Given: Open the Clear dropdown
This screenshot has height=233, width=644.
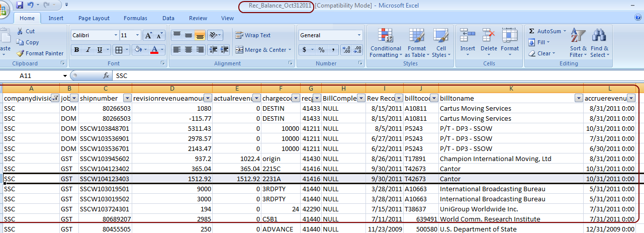Looking at the screenshot, I should point(541,53).
